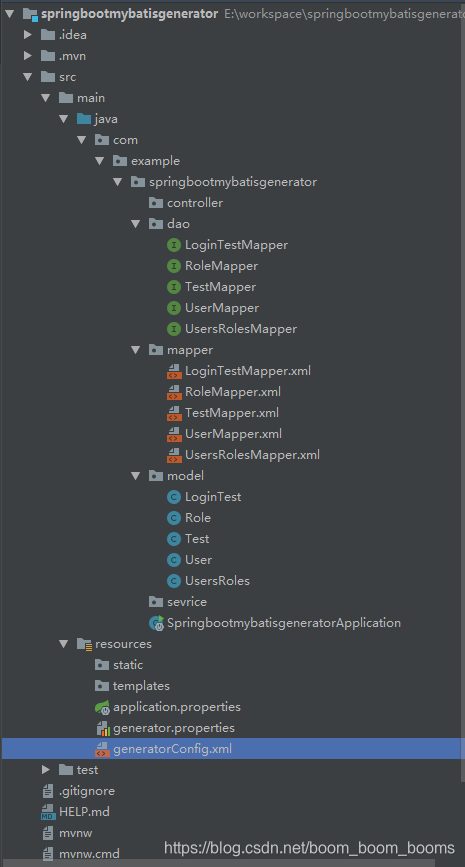This screenshot has height=867, width=465.
Task: Click the LoginTest class icon
Action: coord(174,497)
